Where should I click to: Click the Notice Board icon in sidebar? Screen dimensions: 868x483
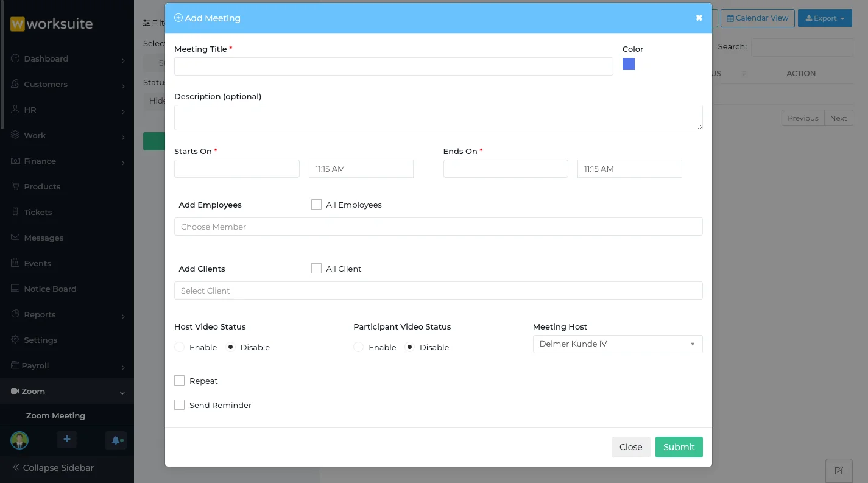(x=16, y=289)
